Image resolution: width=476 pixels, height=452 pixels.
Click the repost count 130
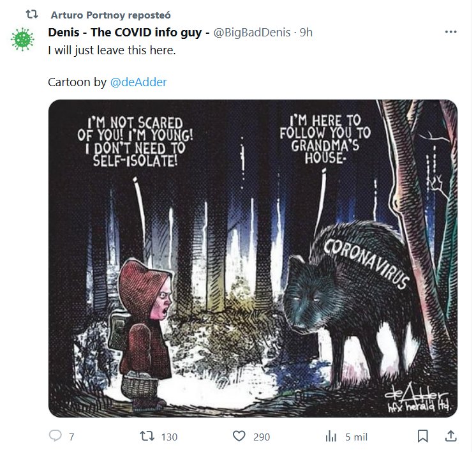click(x=169, y=437)
